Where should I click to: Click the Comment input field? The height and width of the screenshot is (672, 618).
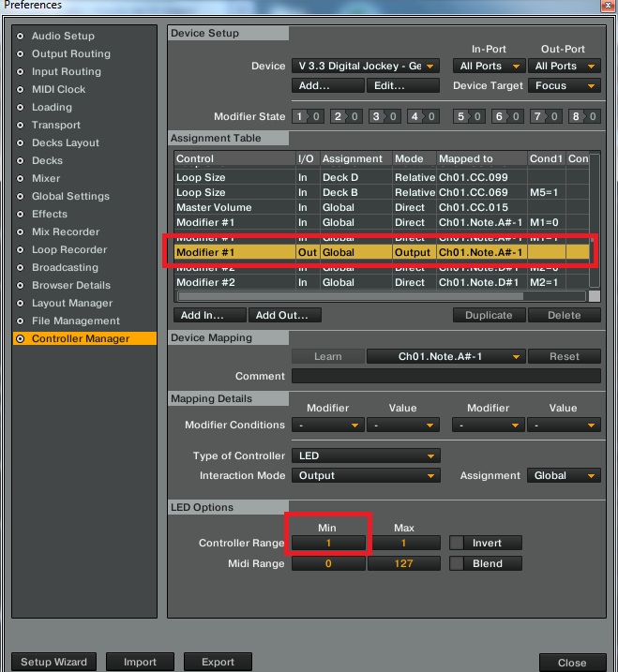(446, 376)
